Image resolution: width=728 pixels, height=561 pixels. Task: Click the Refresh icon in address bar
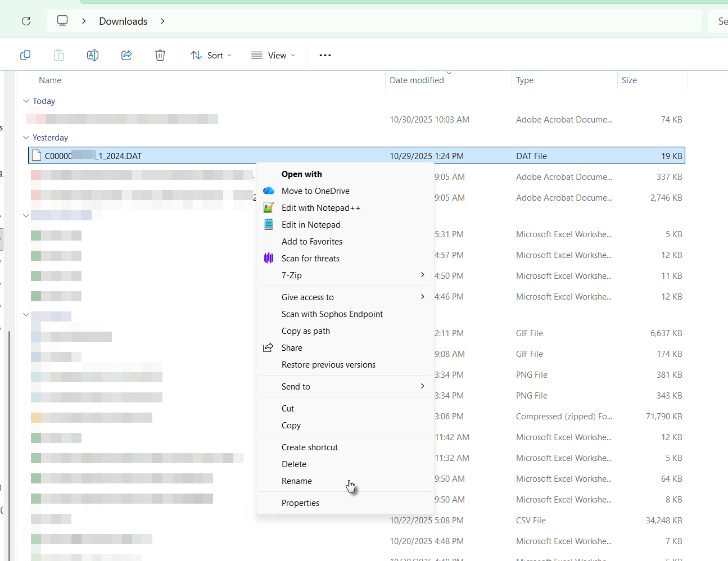(x=26, y=21)
